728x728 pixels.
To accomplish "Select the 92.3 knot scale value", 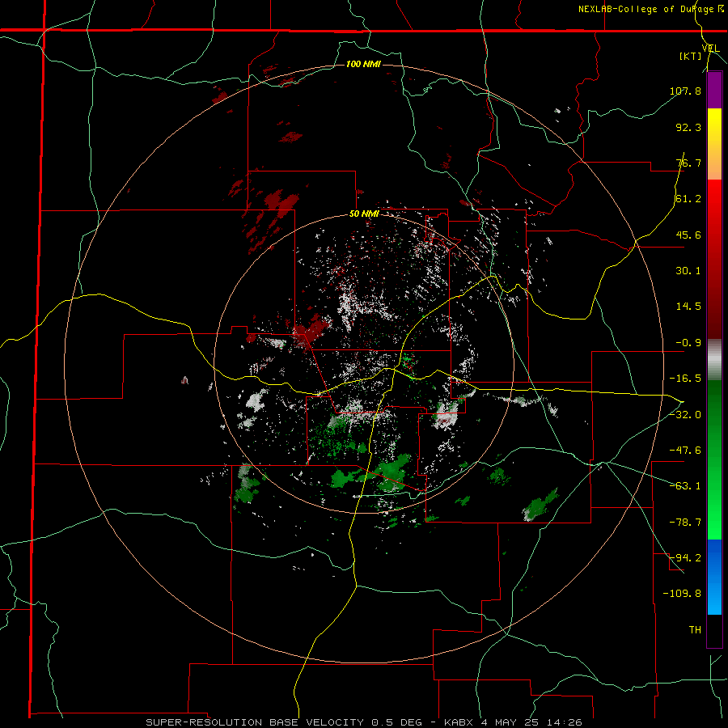I will click(688, 127).
